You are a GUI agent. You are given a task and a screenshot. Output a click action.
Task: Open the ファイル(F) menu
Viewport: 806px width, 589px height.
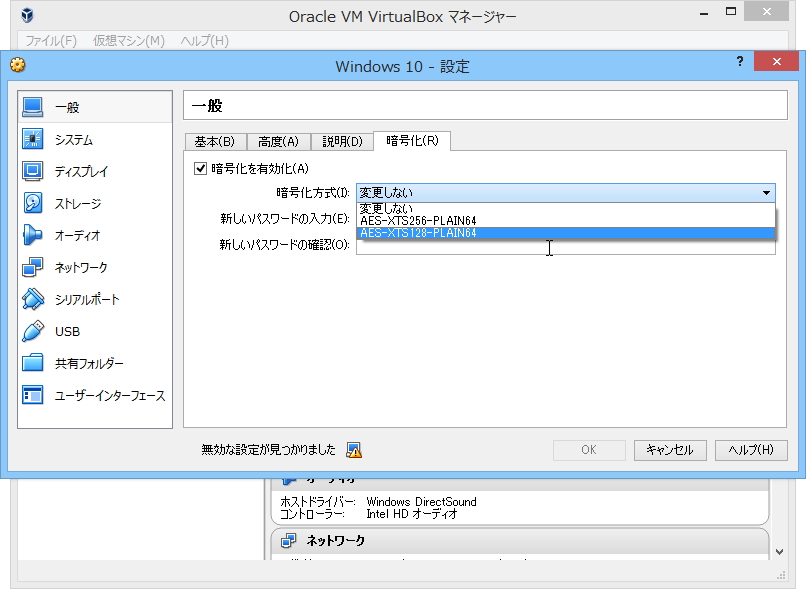(x=51, y=41)
